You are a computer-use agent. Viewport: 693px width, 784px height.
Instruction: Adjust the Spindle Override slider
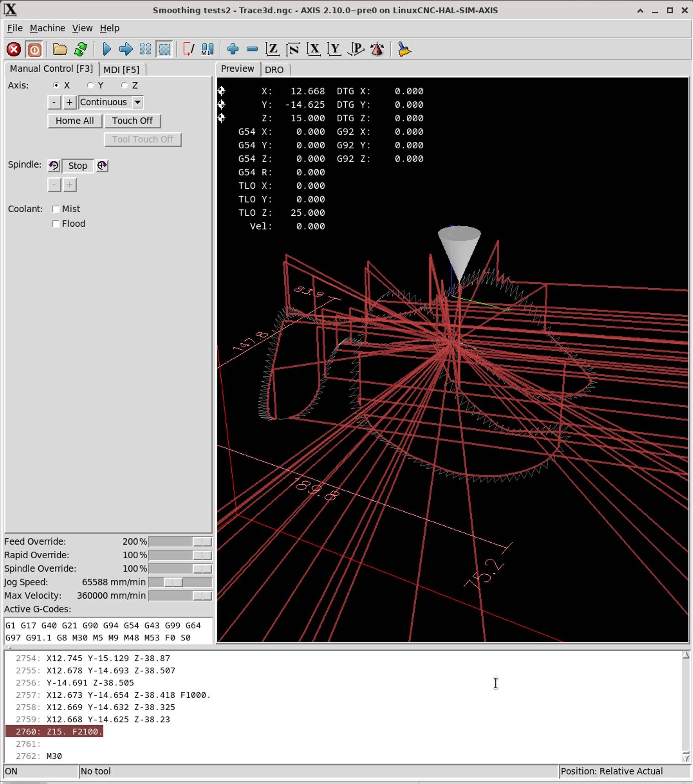click(x=180, y=569)
